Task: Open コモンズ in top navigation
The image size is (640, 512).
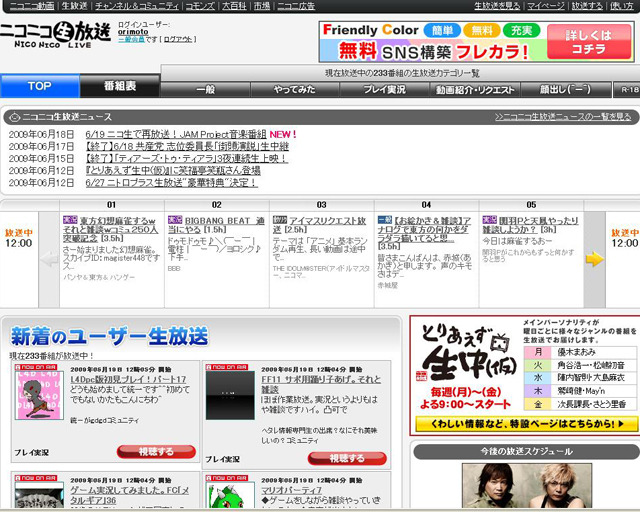Action: click(200, 6)
